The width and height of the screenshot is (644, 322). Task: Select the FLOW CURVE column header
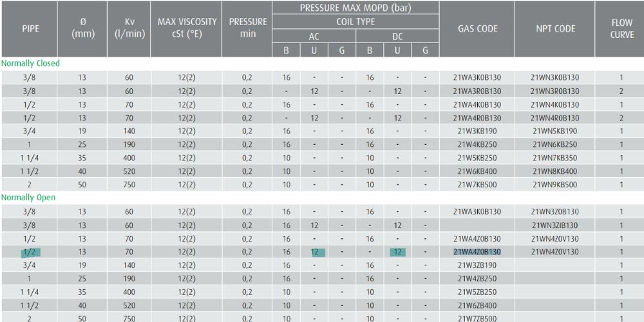(621, 29)
